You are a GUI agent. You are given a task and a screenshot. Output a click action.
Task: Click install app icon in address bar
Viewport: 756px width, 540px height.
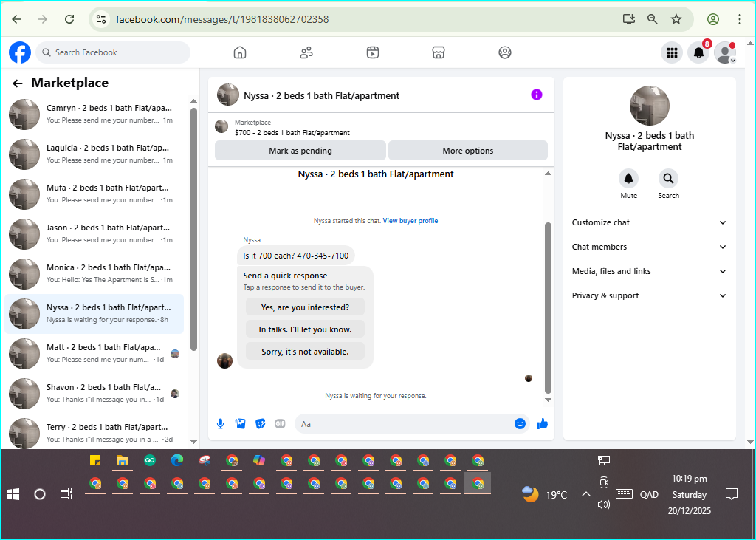click(629, 19)
